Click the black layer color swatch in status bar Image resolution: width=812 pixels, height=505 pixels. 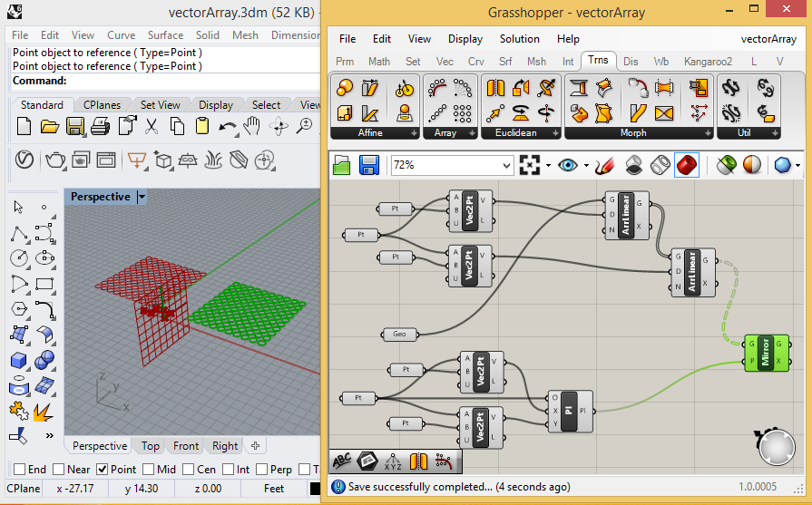tap(316, 489)
